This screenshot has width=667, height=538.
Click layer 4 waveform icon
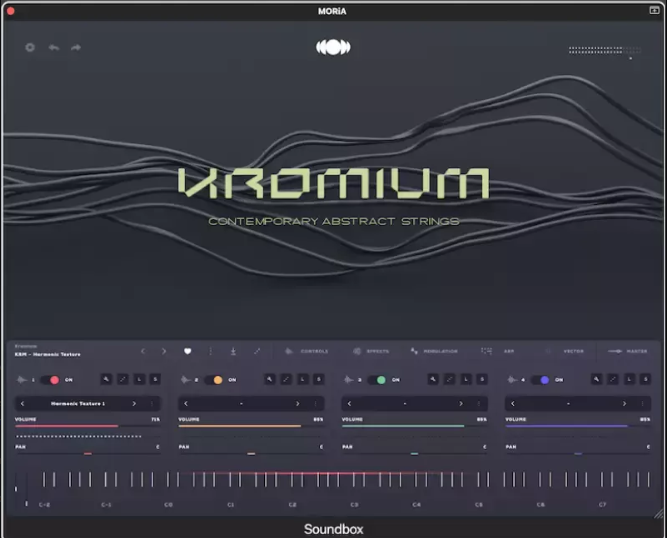tap(512, 379)
